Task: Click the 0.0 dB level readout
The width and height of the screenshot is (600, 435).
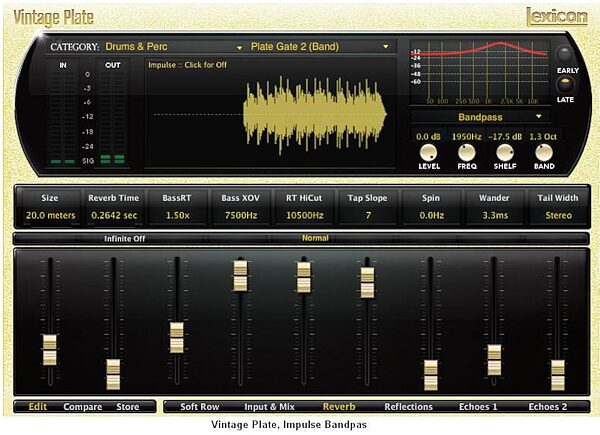Action: tap(428, 137)
